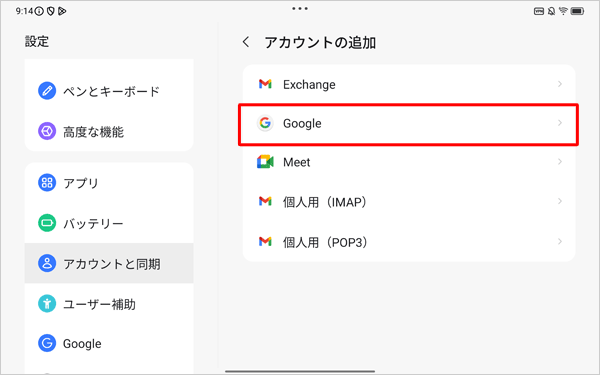Tap the accessibility icon for ユーザー補助
The width and height of the screenshot is (600, 375).
point(47,304)
